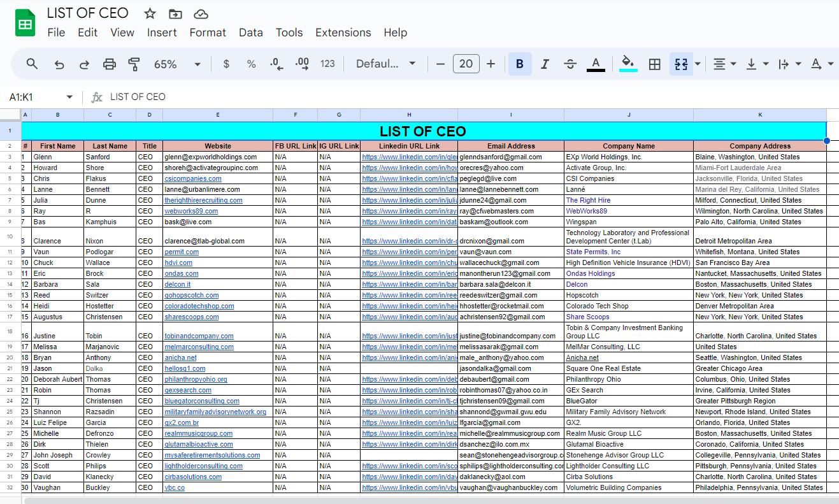Select the merged LIST OF CEO title cell
This screenshot has height=504, width=839.
(x=424, y=131)
